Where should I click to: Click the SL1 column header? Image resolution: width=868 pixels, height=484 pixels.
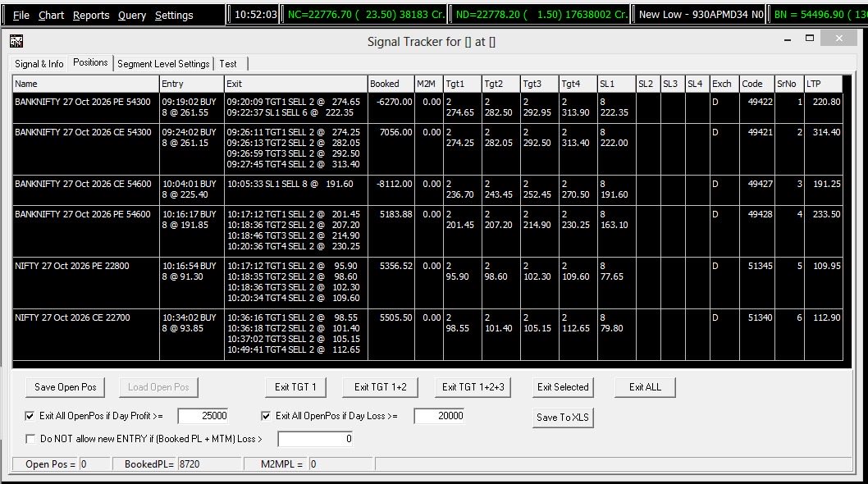click(x=617, y=84)
